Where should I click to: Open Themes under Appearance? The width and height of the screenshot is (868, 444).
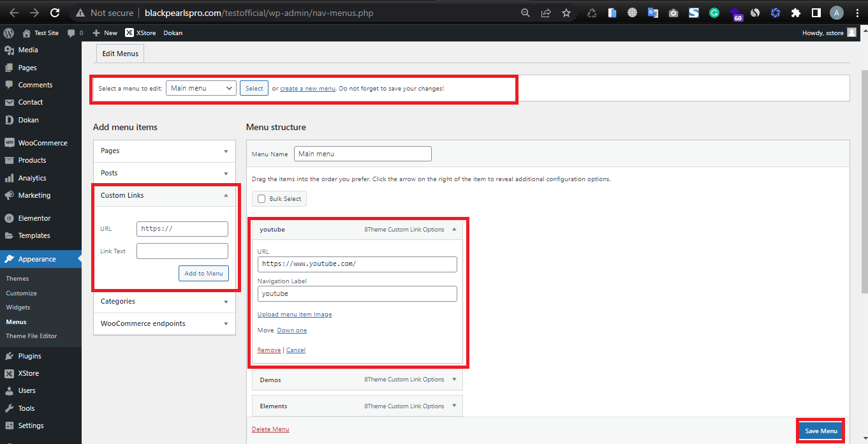coord(17,279)
